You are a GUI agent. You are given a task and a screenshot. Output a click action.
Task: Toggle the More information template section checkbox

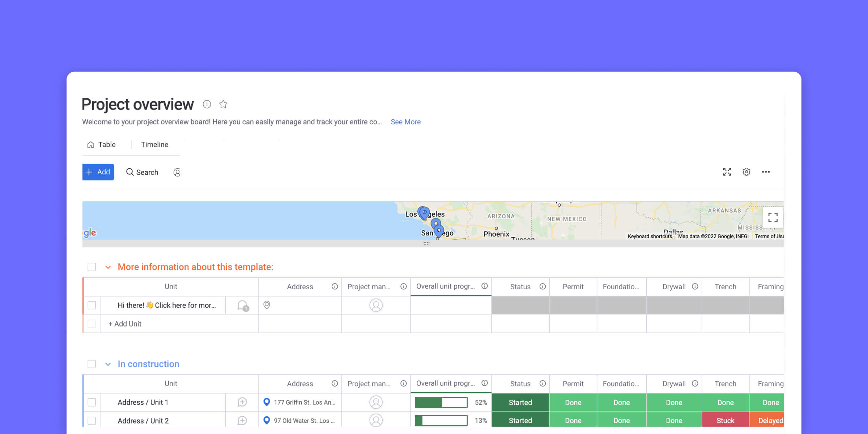(x=92, y=267)
